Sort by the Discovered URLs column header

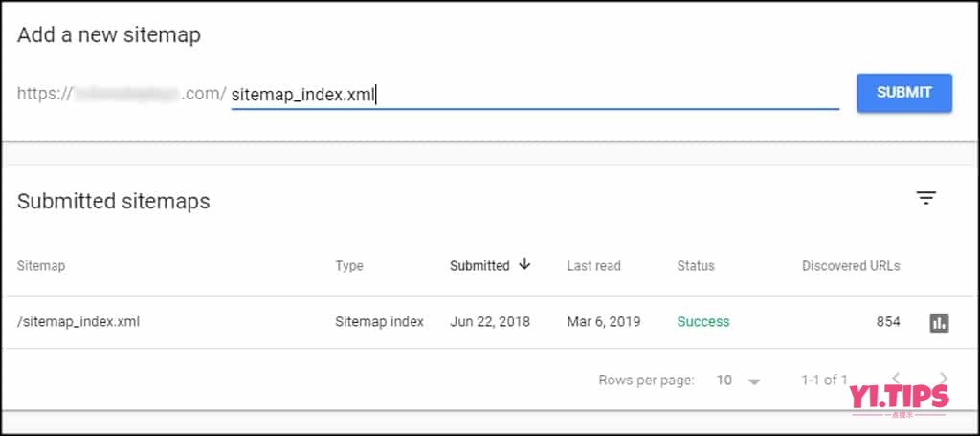tap(851, 266)
